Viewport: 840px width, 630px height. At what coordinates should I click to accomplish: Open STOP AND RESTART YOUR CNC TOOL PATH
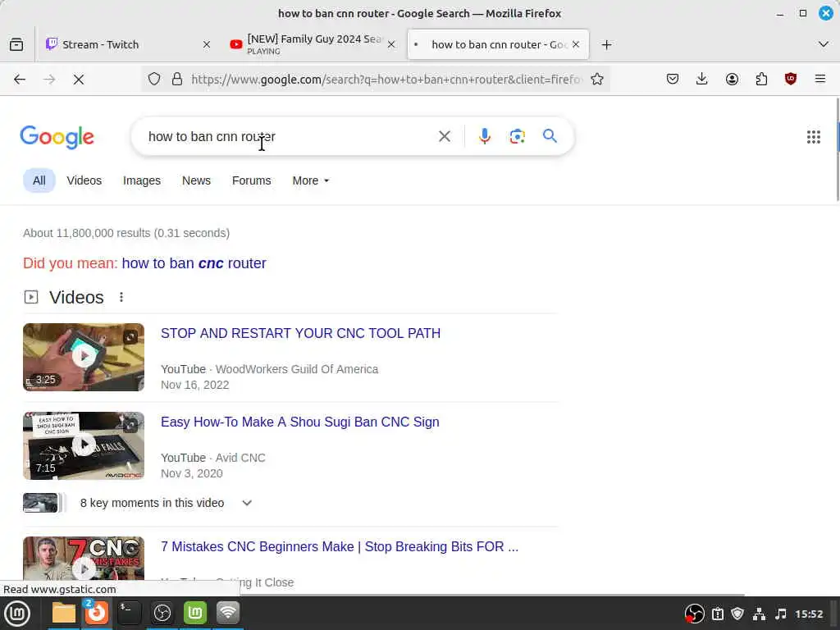click(300, 333)
